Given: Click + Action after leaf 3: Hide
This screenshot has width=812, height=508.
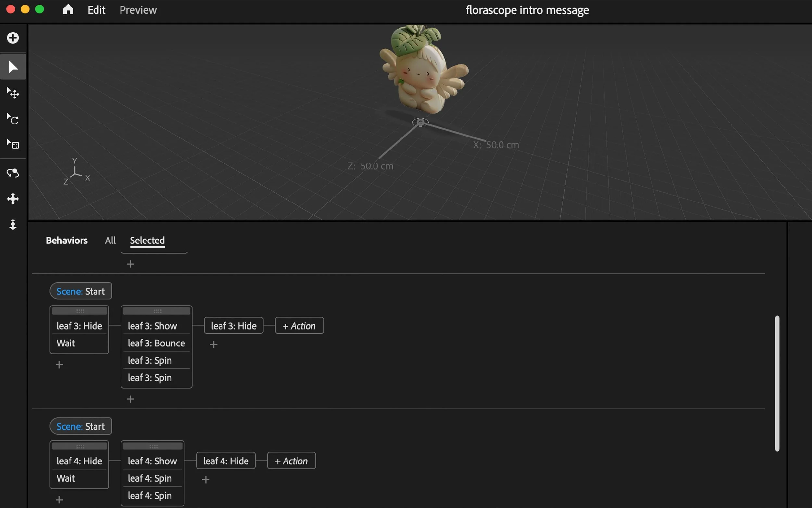Looking at the screenshot, I should [299, 326].
